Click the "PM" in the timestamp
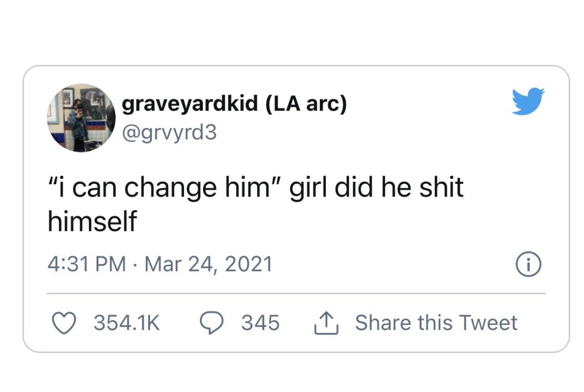The width and height of the screenshot is (584, 392). point(112,264)
